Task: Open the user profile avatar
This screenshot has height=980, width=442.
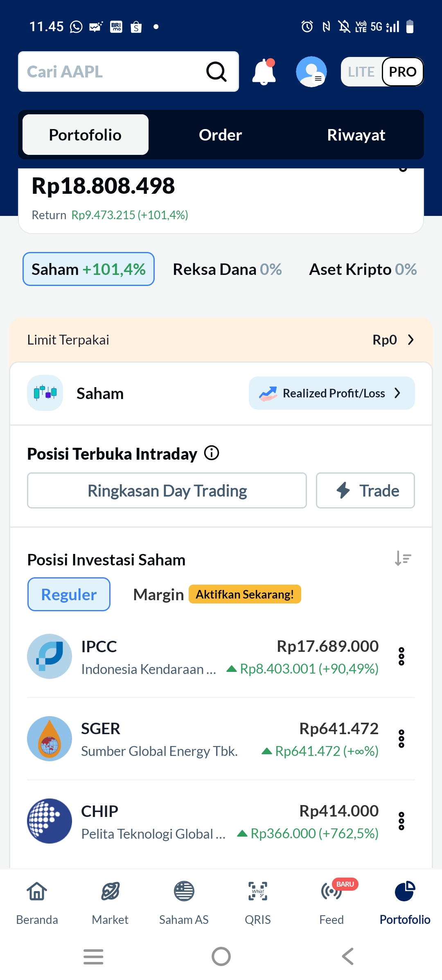Action: point(311,72)
